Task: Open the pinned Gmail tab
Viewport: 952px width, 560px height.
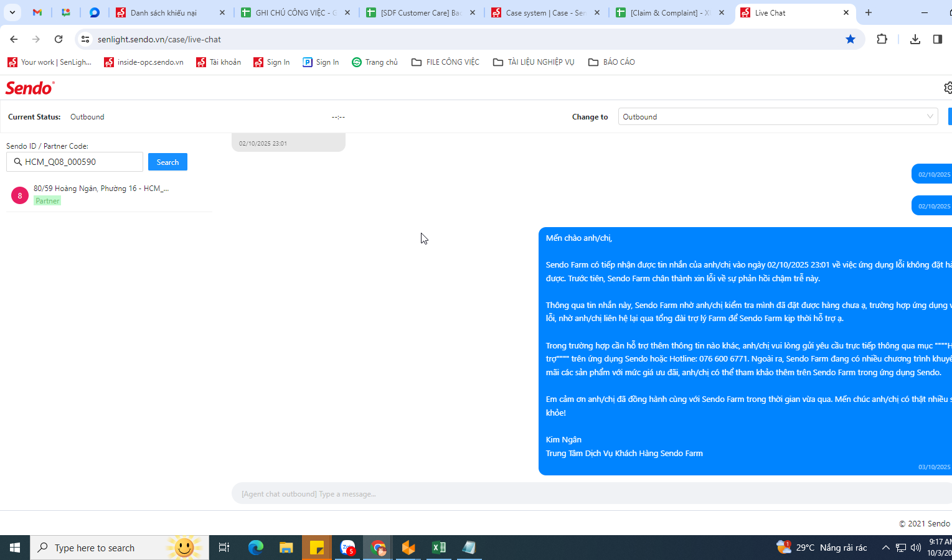Action: 37,12
